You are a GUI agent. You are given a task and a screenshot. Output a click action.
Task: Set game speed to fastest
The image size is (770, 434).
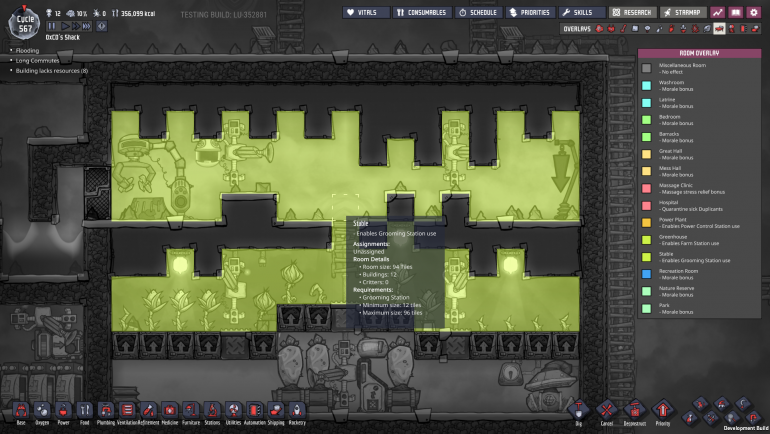coord(87,26)
